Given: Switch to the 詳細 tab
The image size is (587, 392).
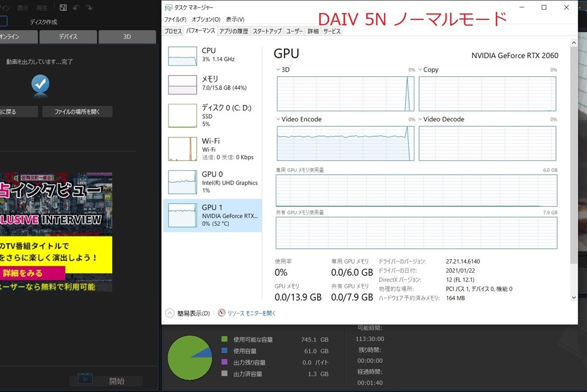Looking at the screenshot, I should click(x=313, y=31).
